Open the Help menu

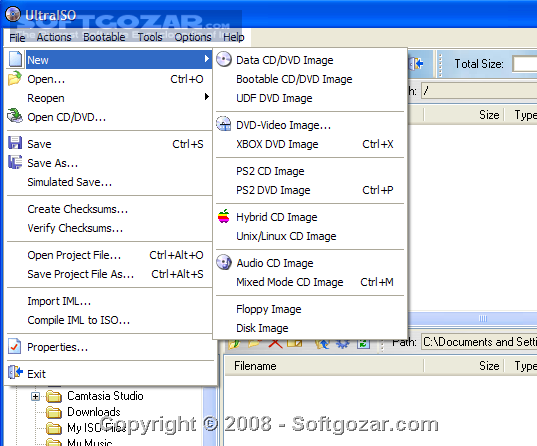(x=234, y=37)
